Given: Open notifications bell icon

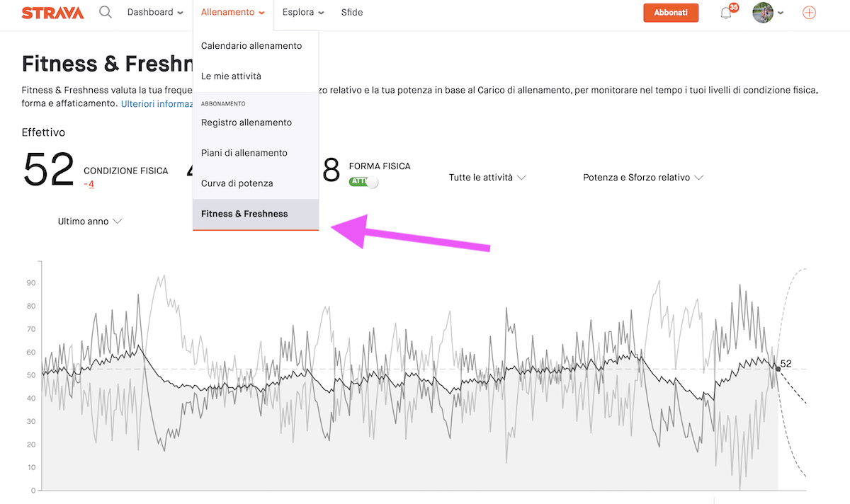Looking at the screenshot, I should pos(726,13).
